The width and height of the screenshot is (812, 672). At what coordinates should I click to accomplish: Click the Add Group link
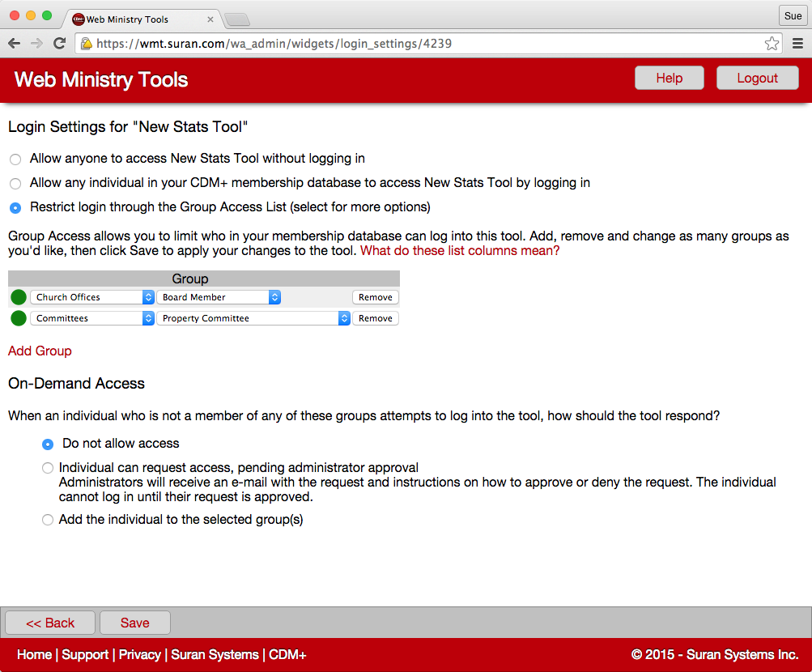40,351
